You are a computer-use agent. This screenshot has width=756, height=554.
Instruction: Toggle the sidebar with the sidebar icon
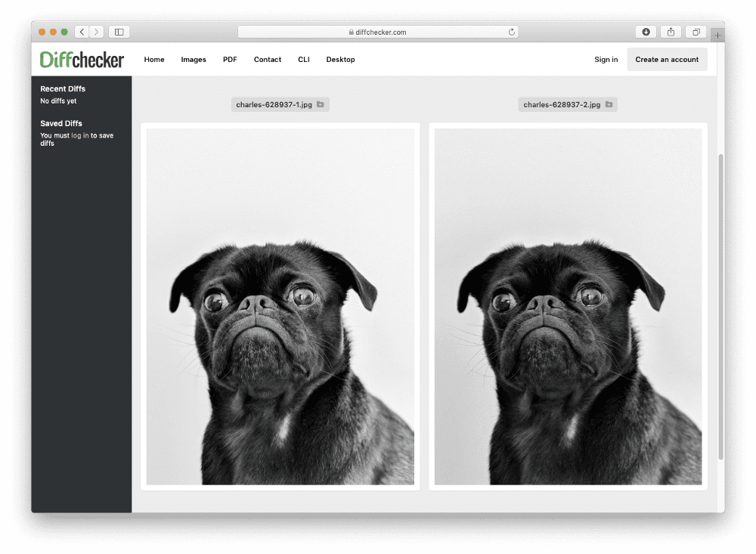coord(119,32)
